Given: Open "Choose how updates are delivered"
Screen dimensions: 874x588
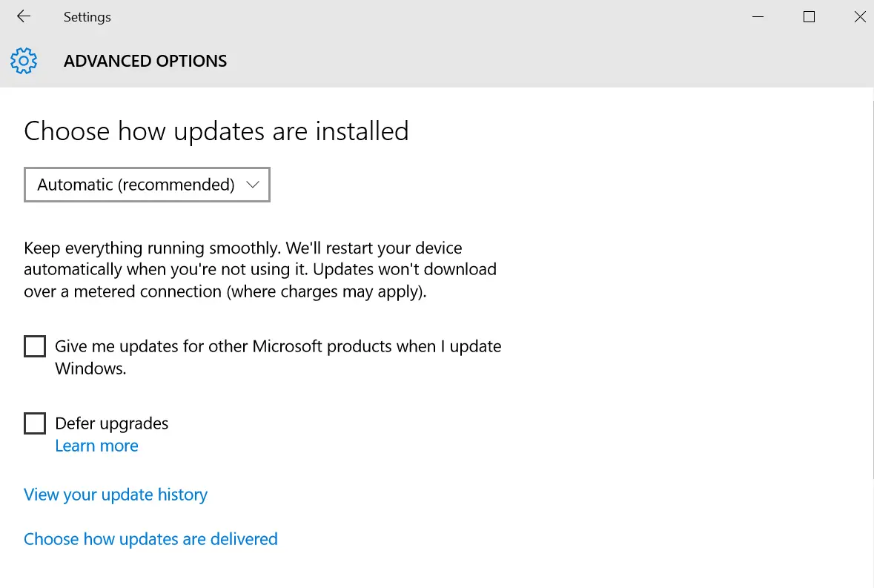Looking at the screenshot, I should (150, 539).
